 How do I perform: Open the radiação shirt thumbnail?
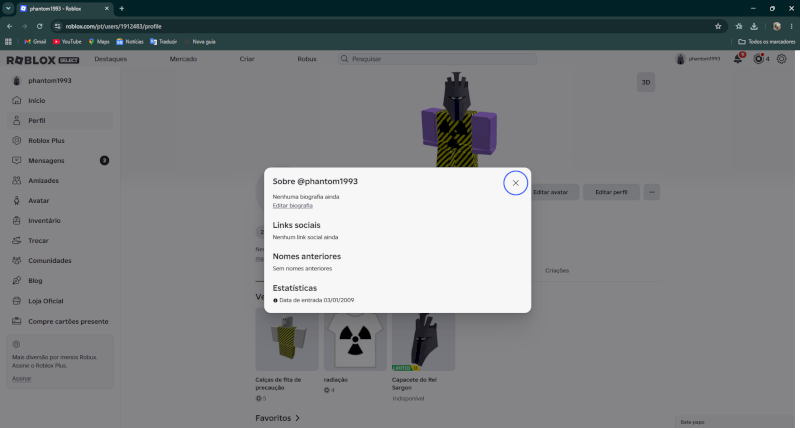pos(355,340)
